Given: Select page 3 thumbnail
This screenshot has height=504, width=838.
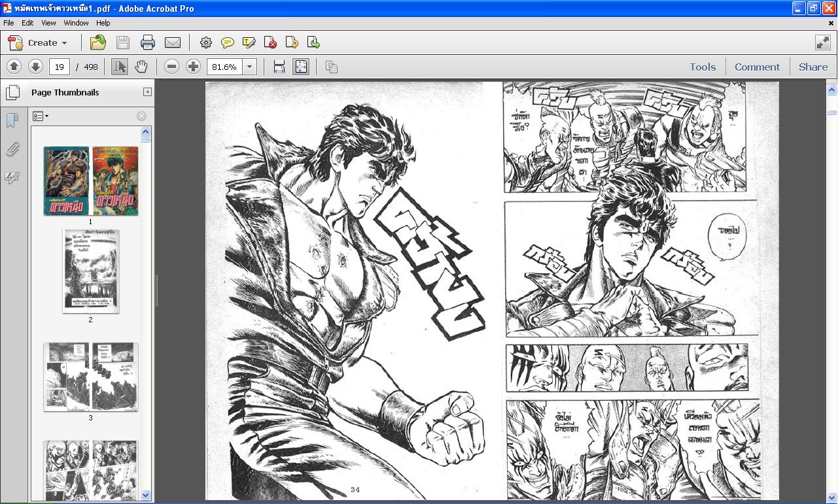Looking at the screenshot, I should tap(91, 377).
